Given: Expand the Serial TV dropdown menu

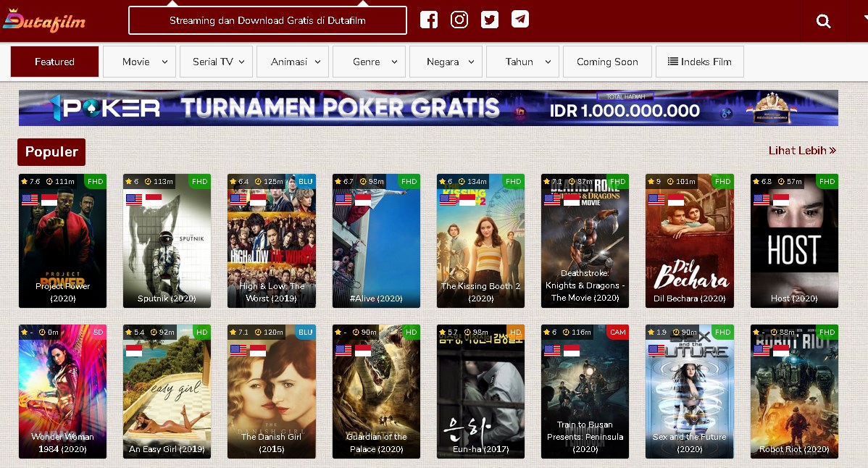Looking at the screenshot, I should (217, 62).
